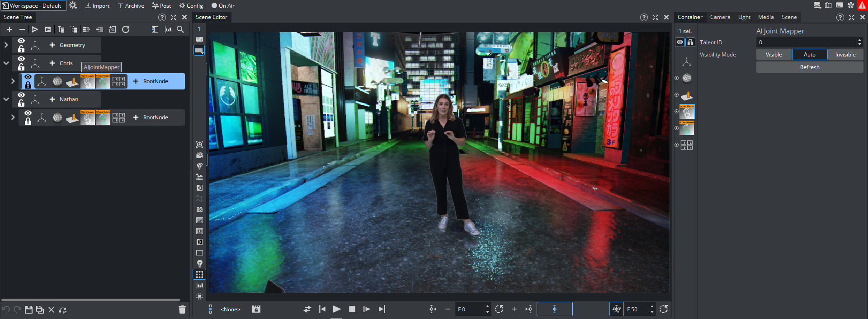Toggle visibility eye of the Nathan container
The width and height of the screenshot is (868, 319).
pos(21,95)
